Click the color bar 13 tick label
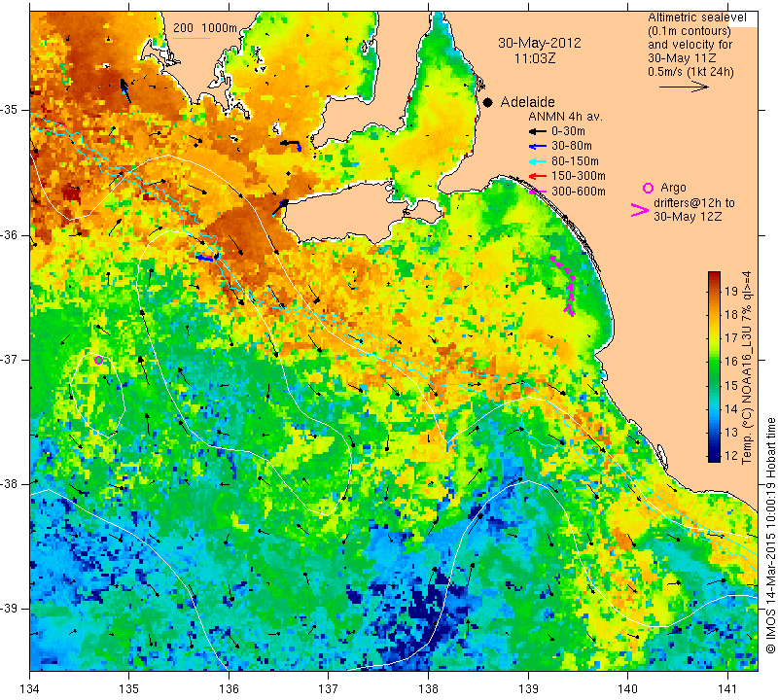The width and height of the screenshot is (778, 700). coord(731,432)
